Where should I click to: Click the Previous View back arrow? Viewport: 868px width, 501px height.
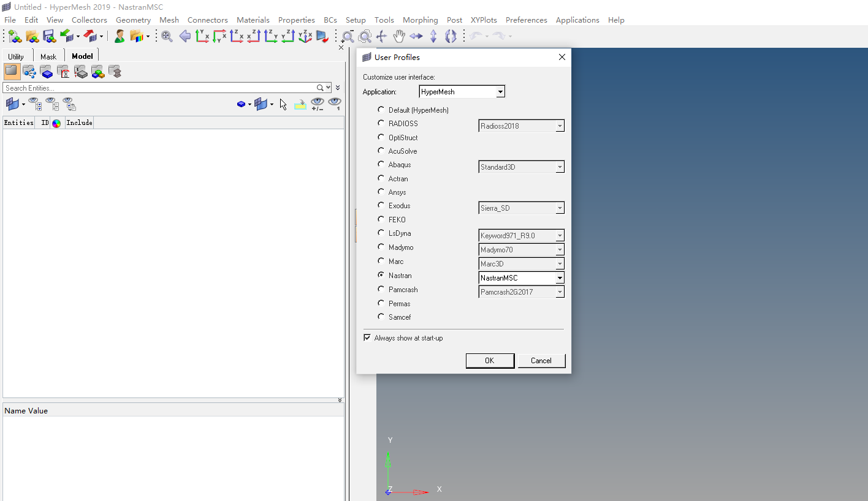tap(185, 37)
